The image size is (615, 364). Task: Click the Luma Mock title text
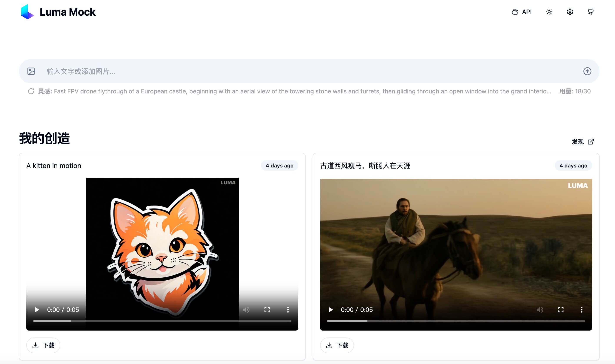point(68,12)
